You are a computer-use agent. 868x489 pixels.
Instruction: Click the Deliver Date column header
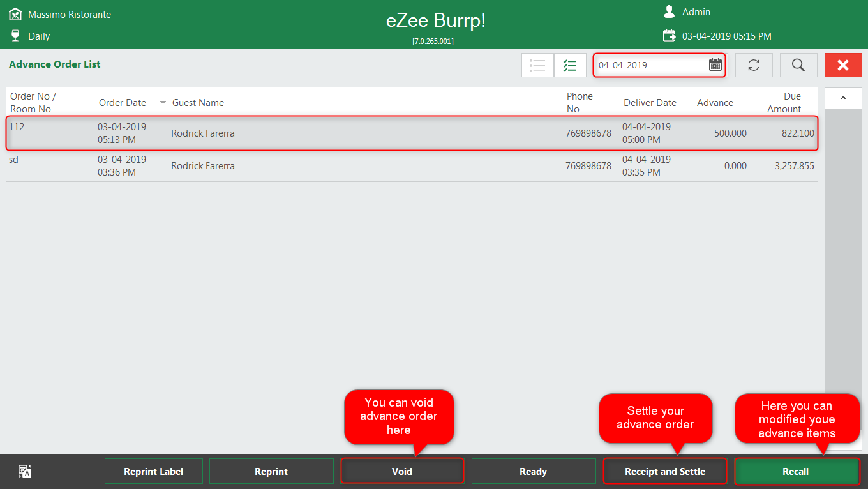(x=650, y=103)
